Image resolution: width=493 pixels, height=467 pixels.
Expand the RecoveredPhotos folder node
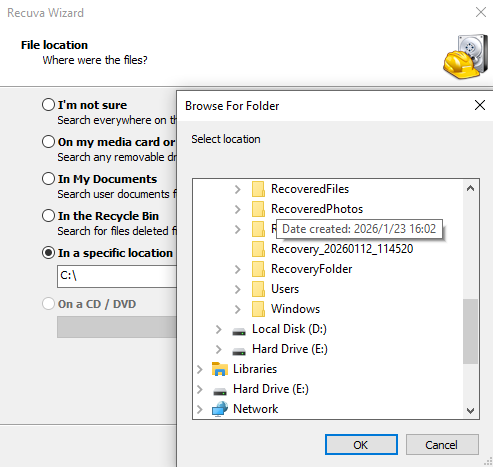(x=237, y=209)
